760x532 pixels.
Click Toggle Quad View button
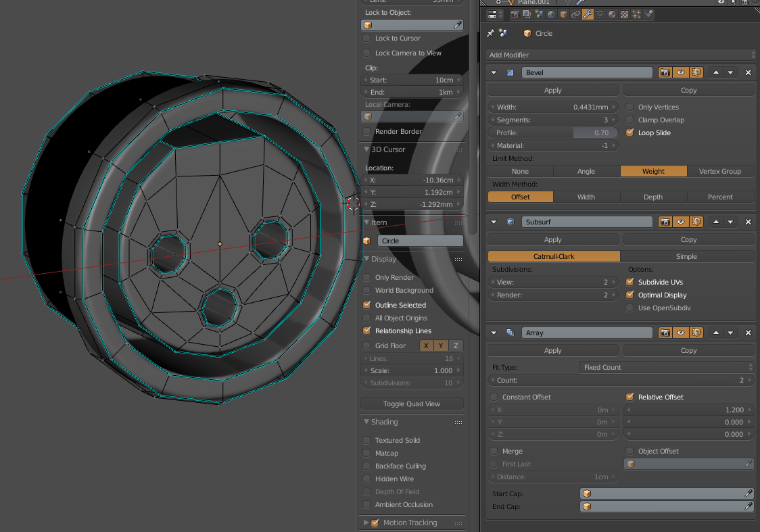point(412,404)
